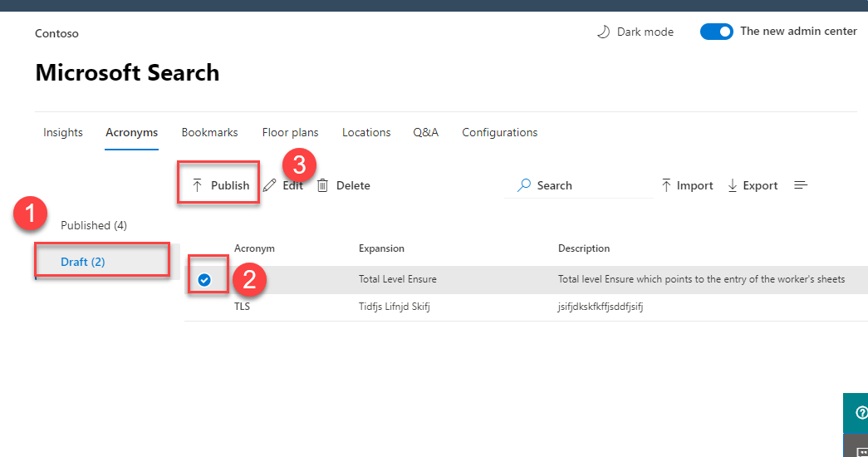Image resolution: width=868 pixels, height=457 pixels.
Task: Go to the Floor plans tab
Action: point(290,132)
